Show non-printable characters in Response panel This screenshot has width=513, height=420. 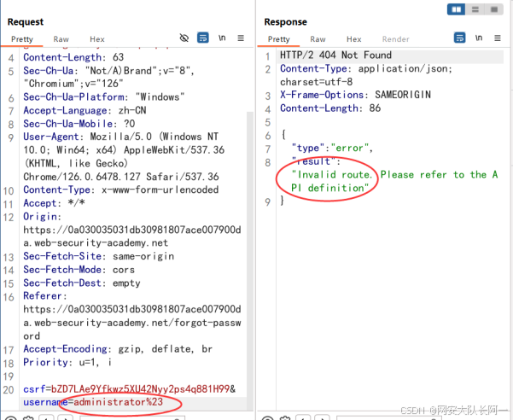click(x=479, y=38)
